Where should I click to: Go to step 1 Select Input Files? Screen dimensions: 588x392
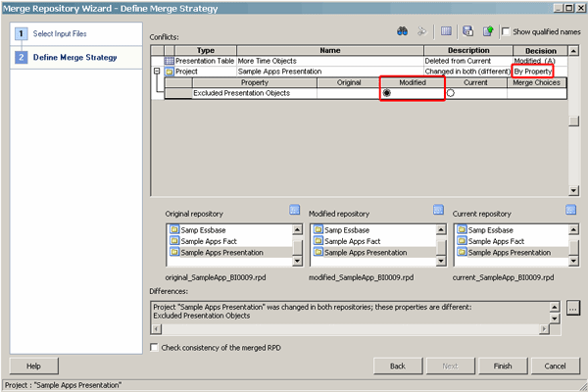click(x=60, y=33)
